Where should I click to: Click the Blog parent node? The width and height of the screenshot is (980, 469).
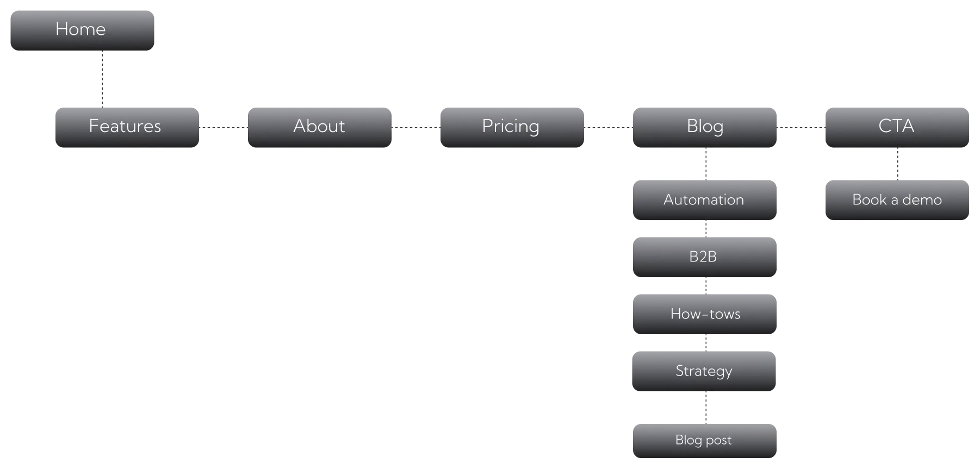[704, 126]
